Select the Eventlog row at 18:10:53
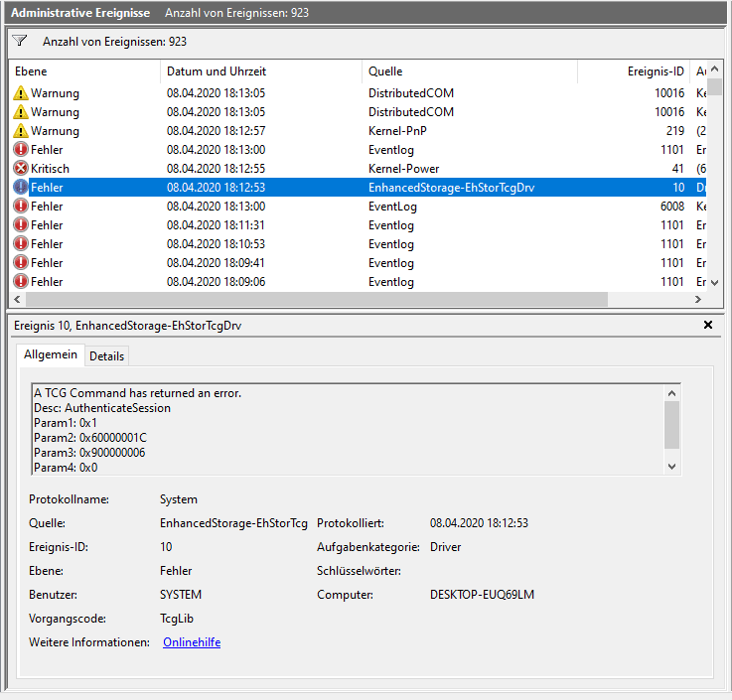Image resolution: width=732 pixels, height=700 pixels. pyautogui.click(x=359, y=244)
